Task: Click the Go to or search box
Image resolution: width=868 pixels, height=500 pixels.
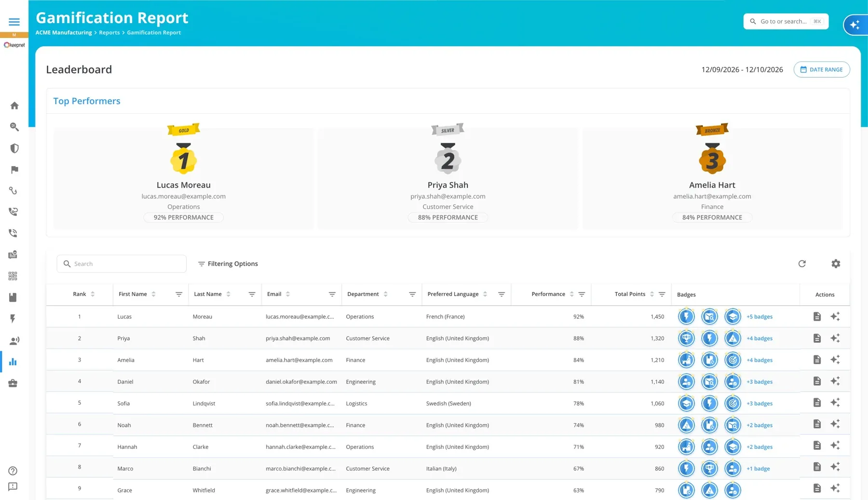Action: tap(786, 21)
